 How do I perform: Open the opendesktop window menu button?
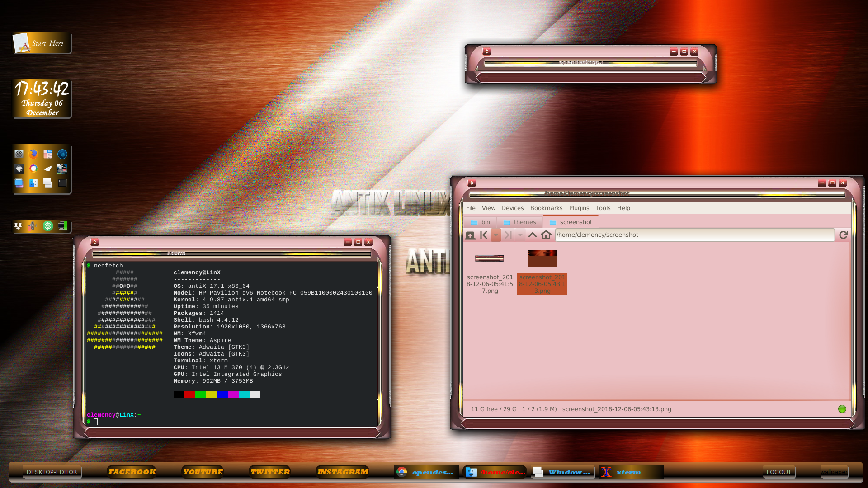486,52
